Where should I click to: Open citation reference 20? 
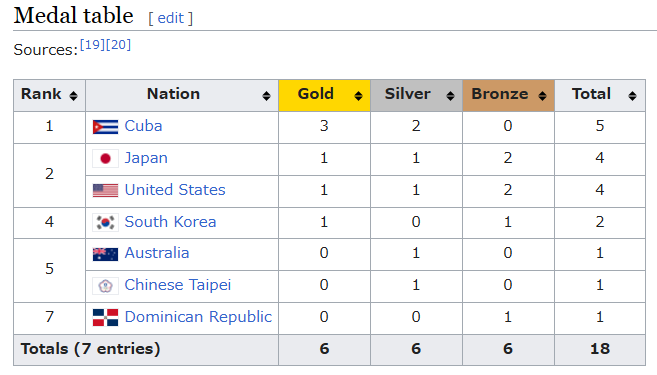(x=118, y=44)
